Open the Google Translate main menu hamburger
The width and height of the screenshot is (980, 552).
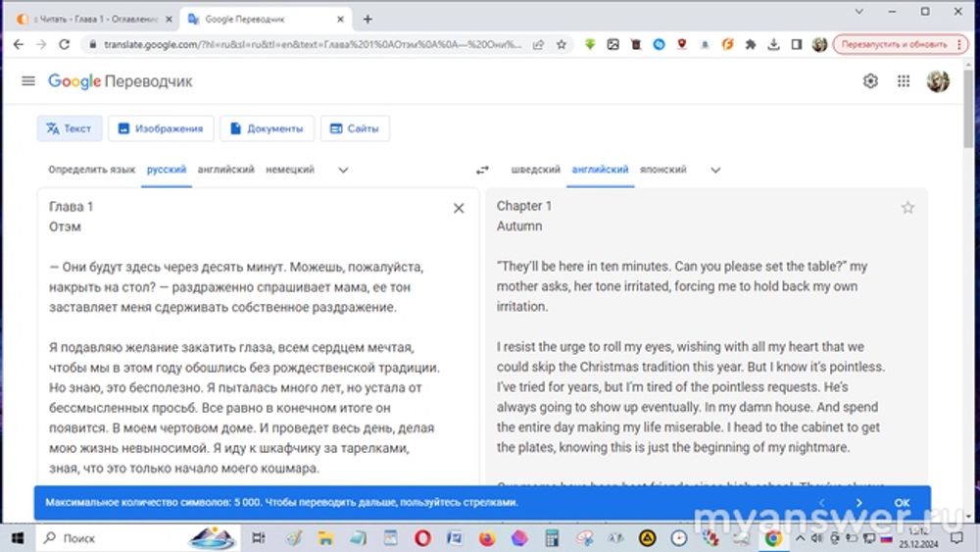[x=28, y=81]
